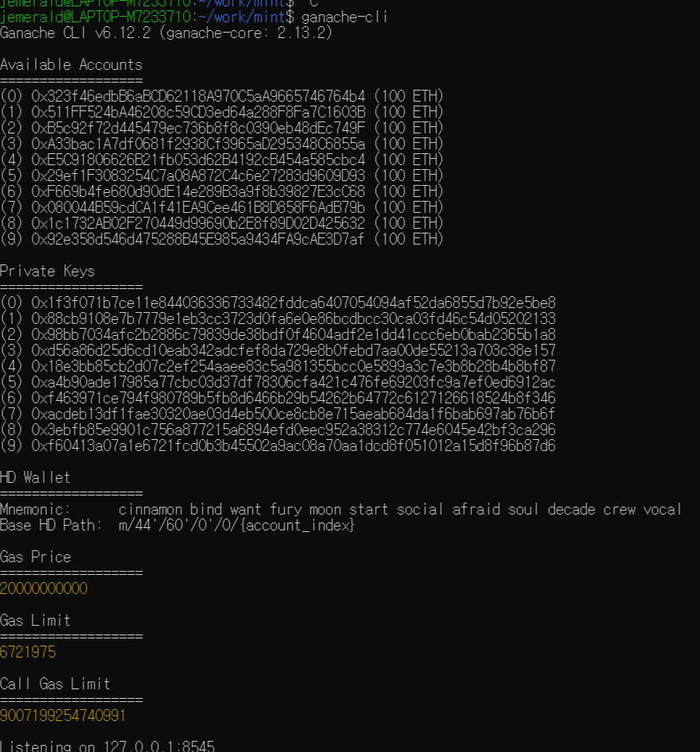Click account (0) address 0x323f46edbB6a

[x=198, y=96]
